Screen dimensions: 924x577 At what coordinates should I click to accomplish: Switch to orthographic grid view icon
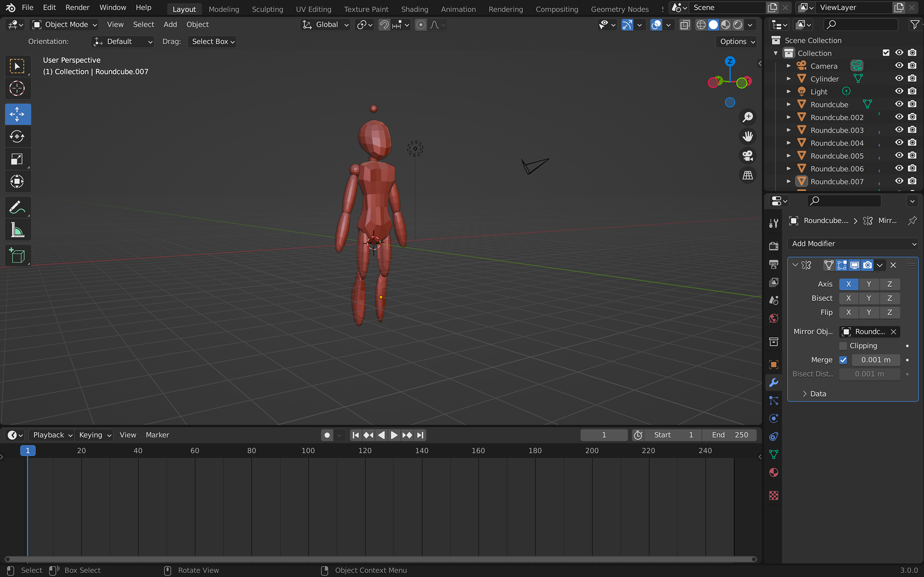pyautogui.click(x=747, y=175)
